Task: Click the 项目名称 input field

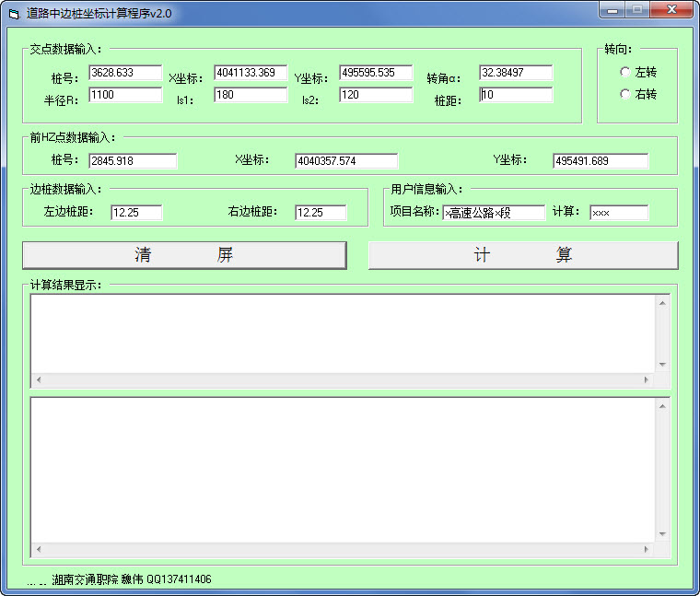Action: (x=494, y=213)
